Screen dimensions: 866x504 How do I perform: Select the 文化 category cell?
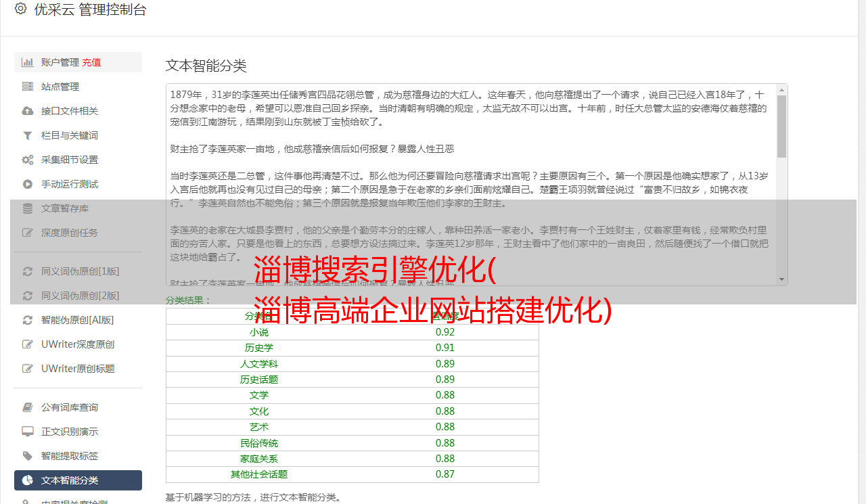259,411
